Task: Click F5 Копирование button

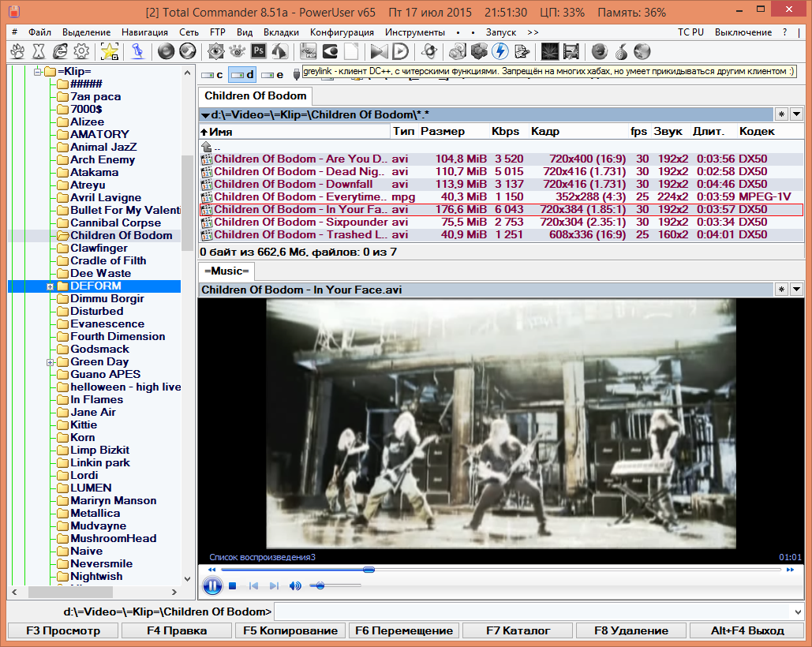Action: click(290, 630)
